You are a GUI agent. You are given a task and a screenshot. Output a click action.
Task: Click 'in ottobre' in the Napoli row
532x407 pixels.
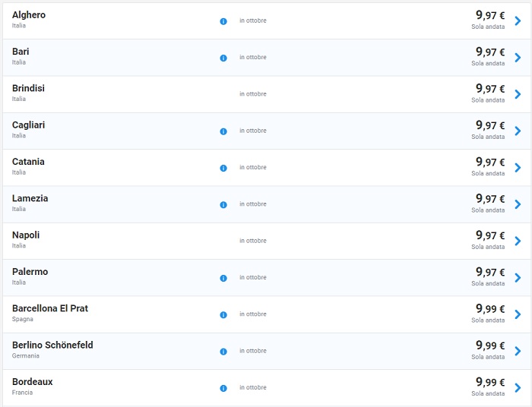click(x=253, y=241)
